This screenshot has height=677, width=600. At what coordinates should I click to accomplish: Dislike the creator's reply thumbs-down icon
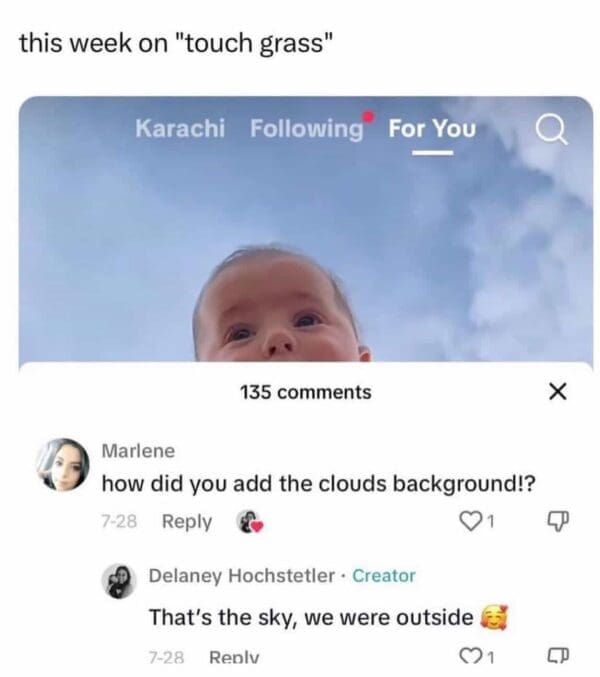(558, 655)
